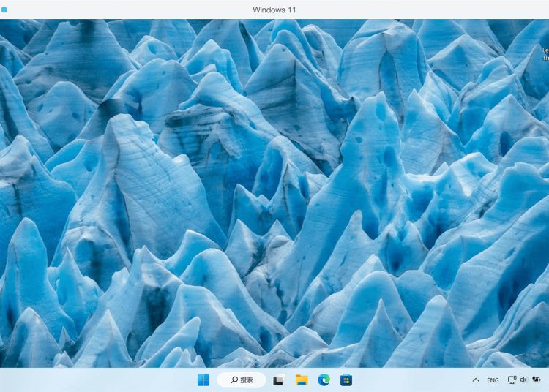Click the magnifier icon in taskbar search

(234, 380)
